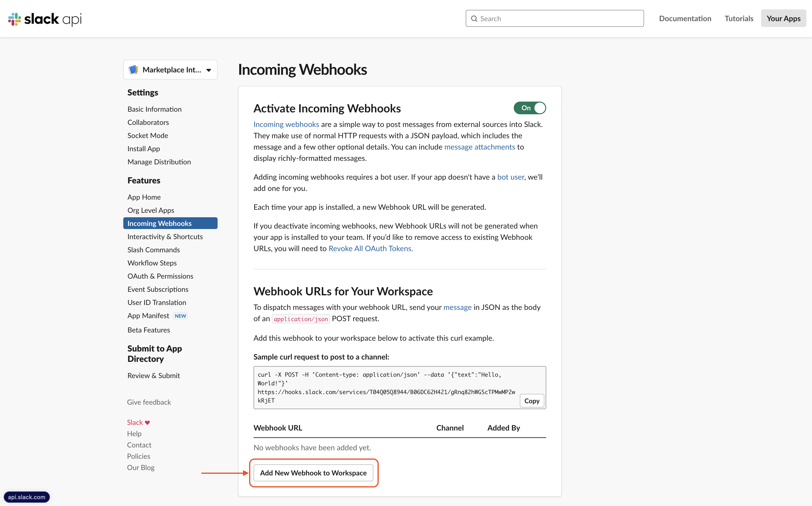Open Basic Information settings
Screen dimensions: 812x506
tap(154, 109)
